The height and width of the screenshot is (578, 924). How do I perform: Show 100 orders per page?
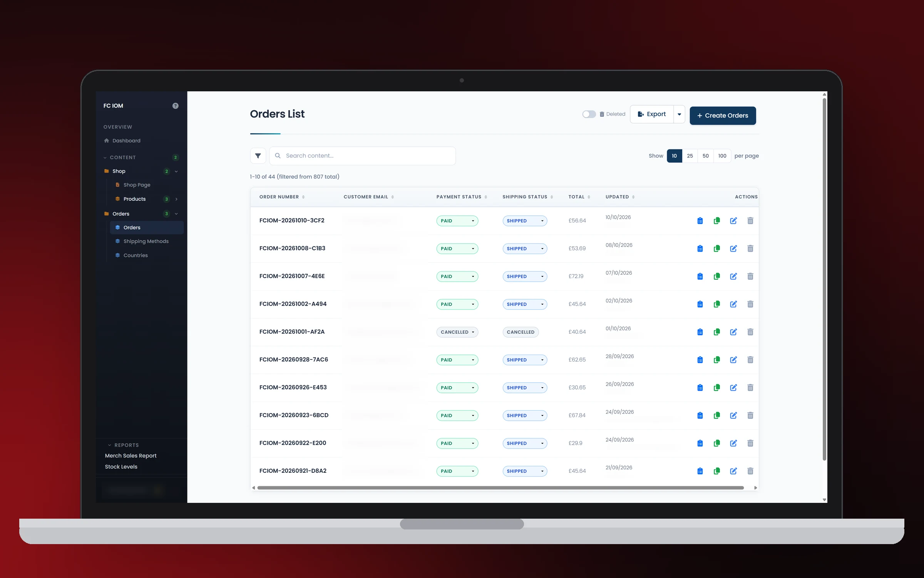point(722,156)
